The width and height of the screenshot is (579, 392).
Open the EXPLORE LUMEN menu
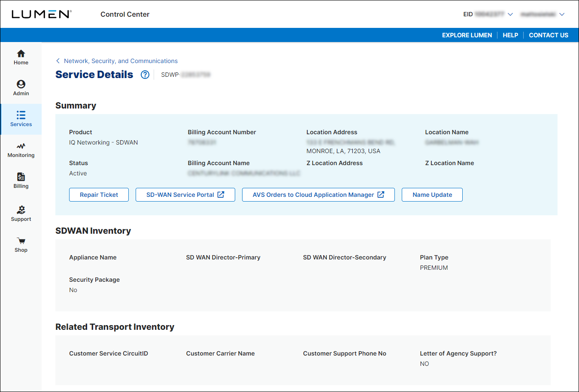coord(467,35)
